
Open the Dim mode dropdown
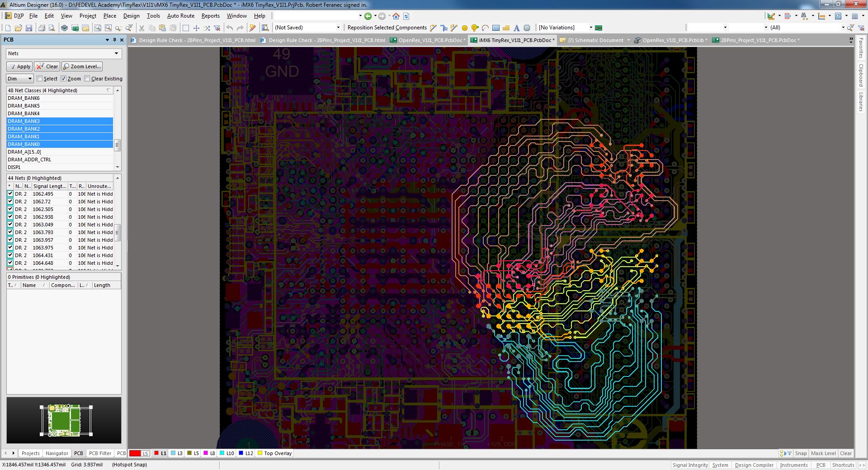click(x=28, y=78)
